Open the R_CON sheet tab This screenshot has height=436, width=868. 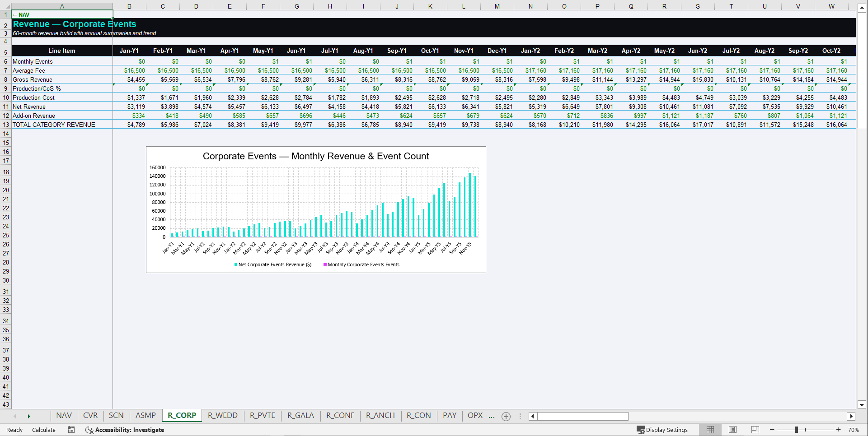(x=419, y=416)
